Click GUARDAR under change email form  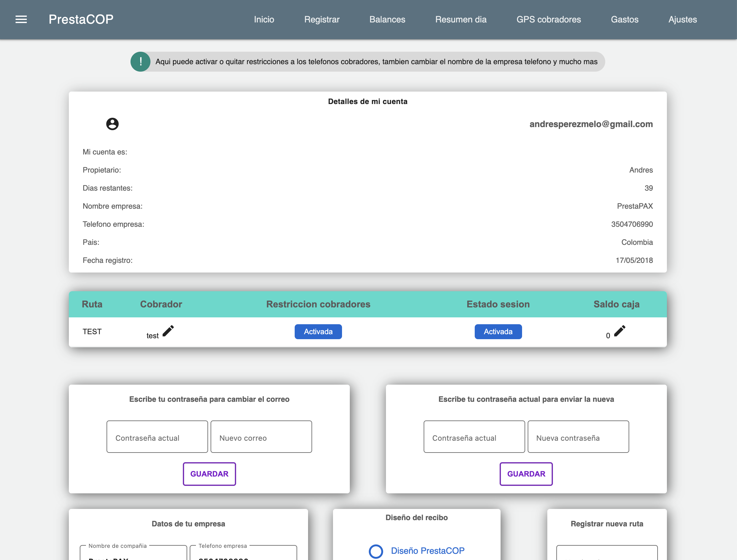tap(209, 474)
